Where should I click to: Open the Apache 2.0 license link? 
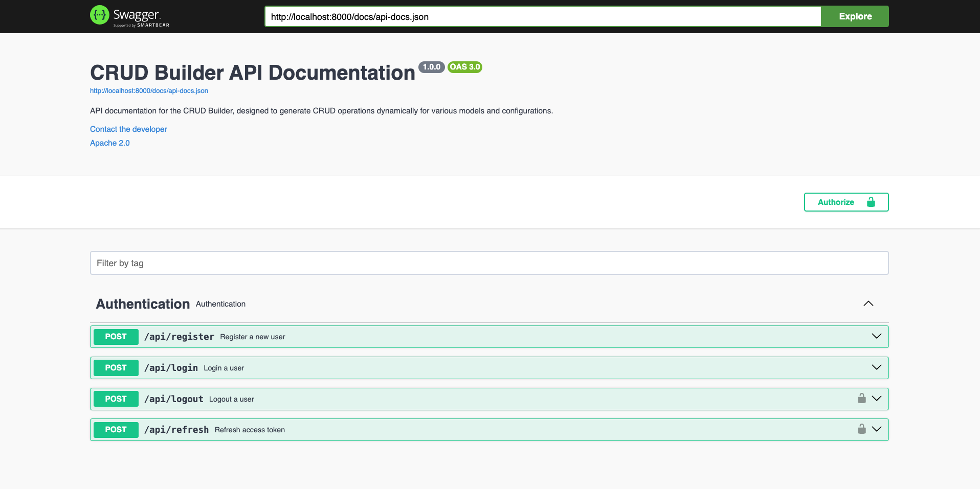pos(110,143)
